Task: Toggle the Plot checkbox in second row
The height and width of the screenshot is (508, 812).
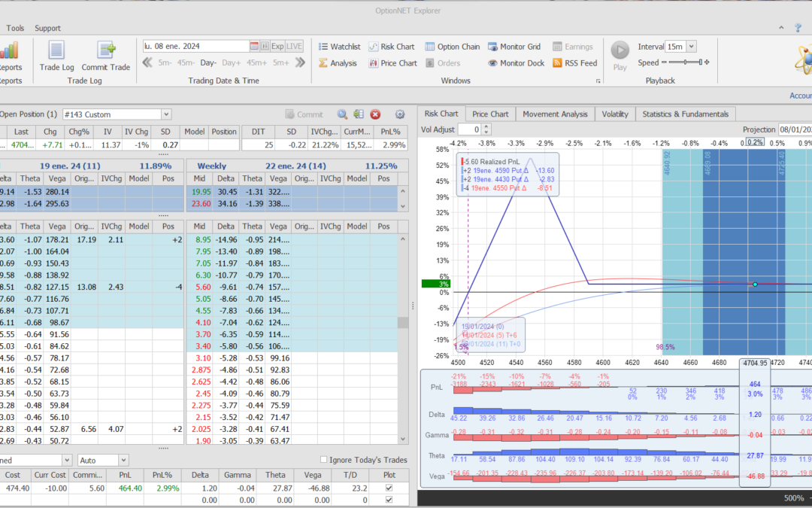Action: pyautogui.click(x=388, y=500)
